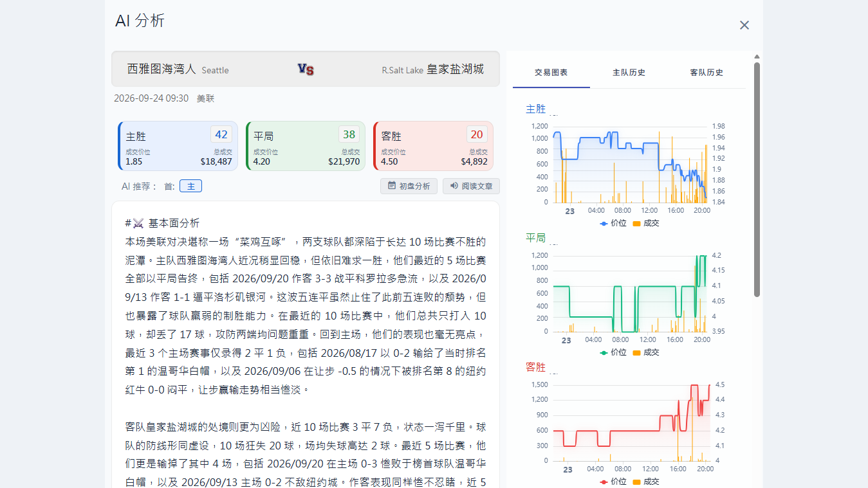868x488 pixels.
Task: Click the calendar icon on 初盘分析
Action: point(392,186)
